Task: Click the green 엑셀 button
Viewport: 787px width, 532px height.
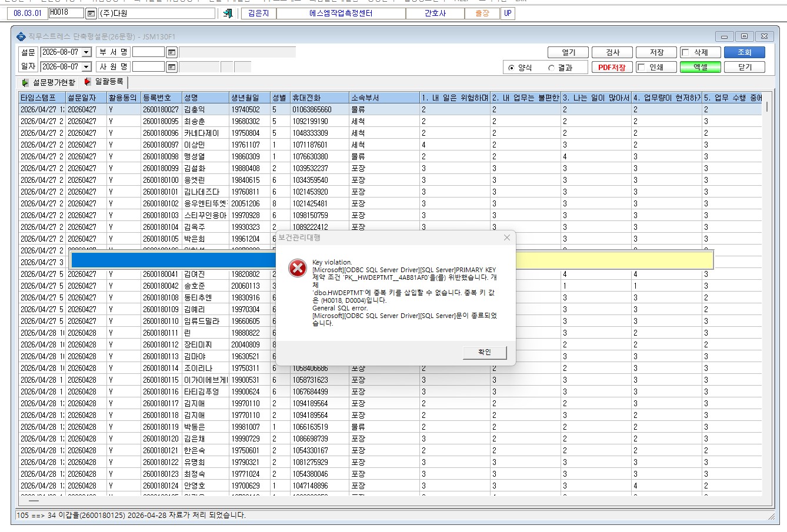Action: 701,67
